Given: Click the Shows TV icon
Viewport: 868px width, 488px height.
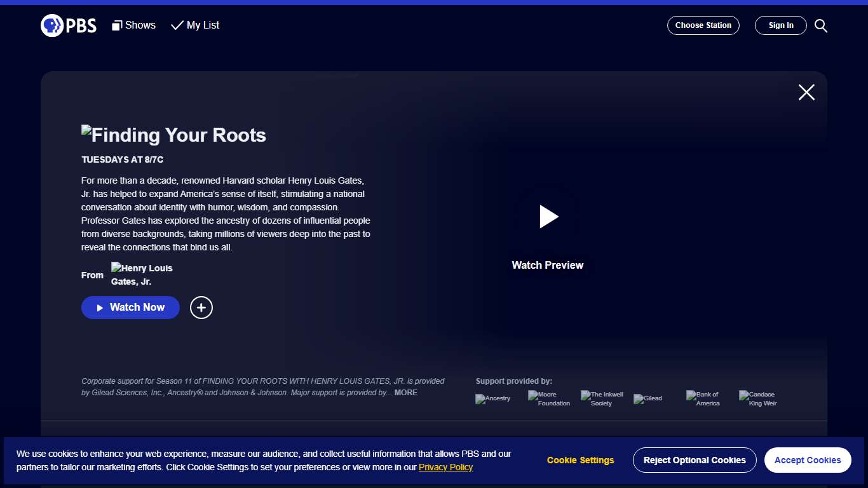Looking at the screenshot, I should pos(117,25).
